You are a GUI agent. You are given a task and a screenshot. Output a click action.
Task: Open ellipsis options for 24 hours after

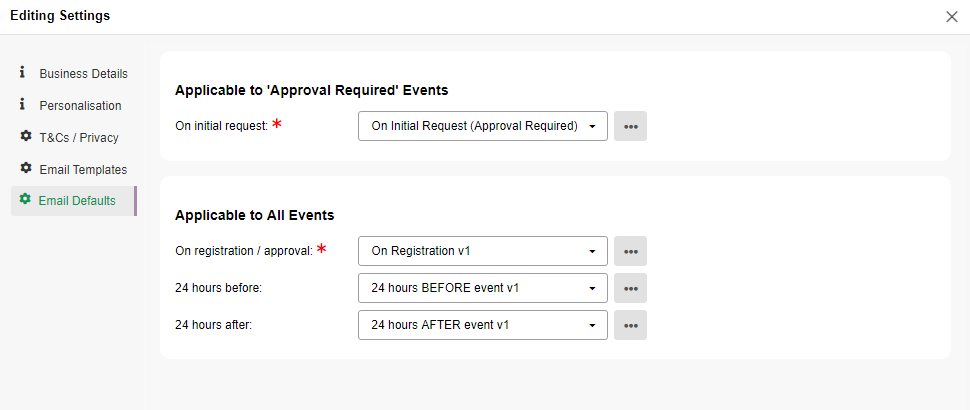630,325
